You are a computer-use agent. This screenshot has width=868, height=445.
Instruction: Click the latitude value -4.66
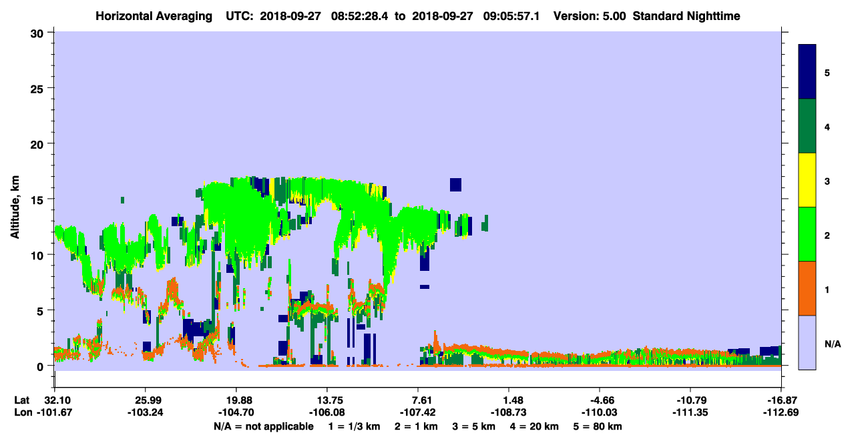click(600, 400)
